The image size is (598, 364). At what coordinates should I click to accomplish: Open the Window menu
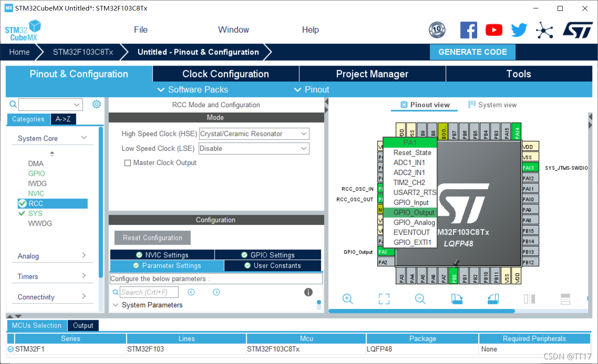coord(233,30)
